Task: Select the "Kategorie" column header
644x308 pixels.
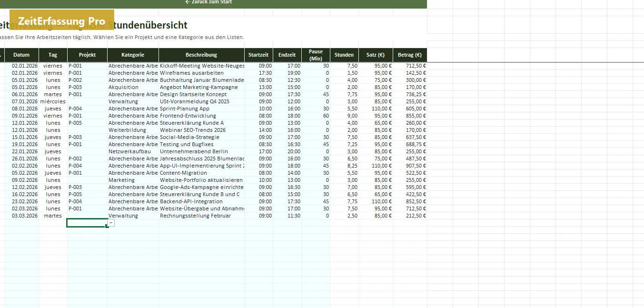Action: [x=133, y=55]
